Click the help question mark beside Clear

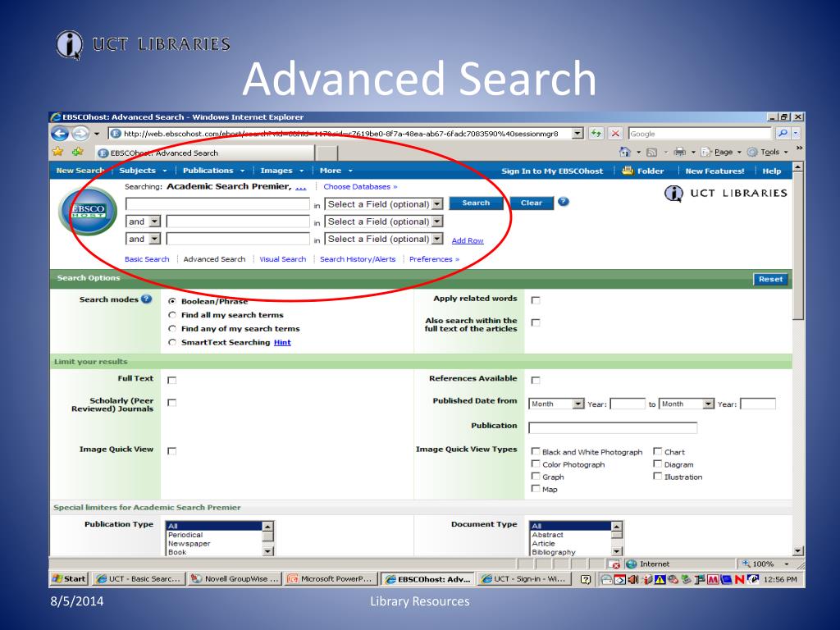(563, 202)
